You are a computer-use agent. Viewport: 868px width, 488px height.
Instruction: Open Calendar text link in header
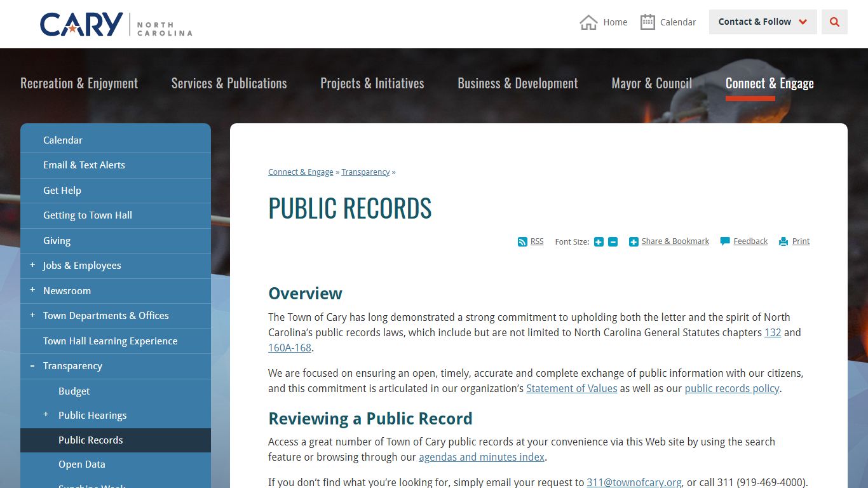[x=678, y=22]
